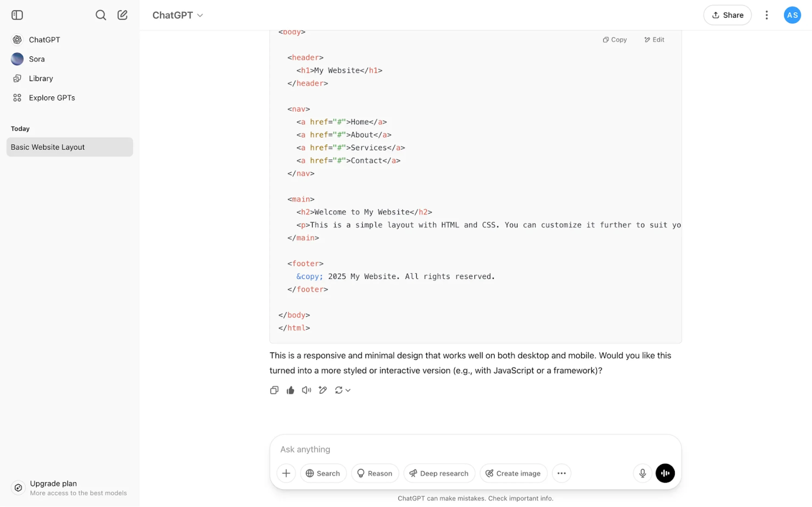Open Explore GPTs in the sidebar

[52, 98]
